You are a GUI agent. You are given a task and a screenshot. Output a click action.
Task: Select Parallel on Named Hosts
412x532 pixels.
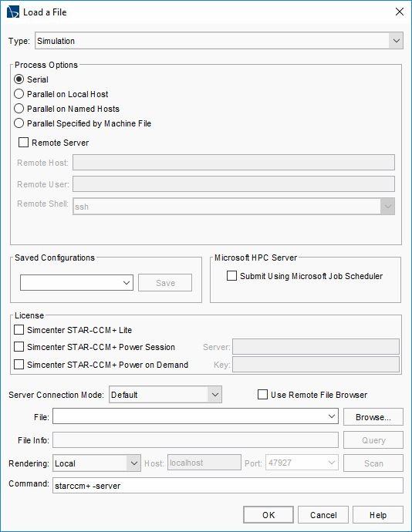coord(19,109)
